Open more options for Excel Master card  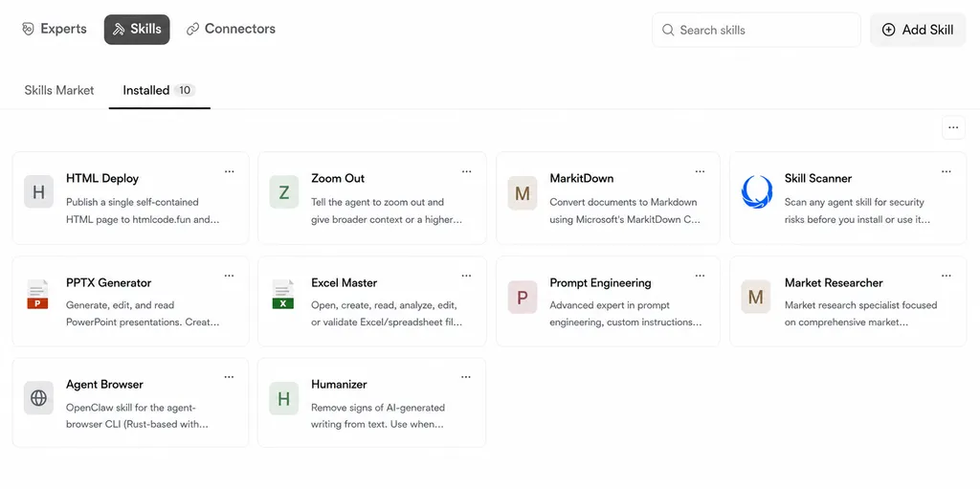[x=467, y=276]
